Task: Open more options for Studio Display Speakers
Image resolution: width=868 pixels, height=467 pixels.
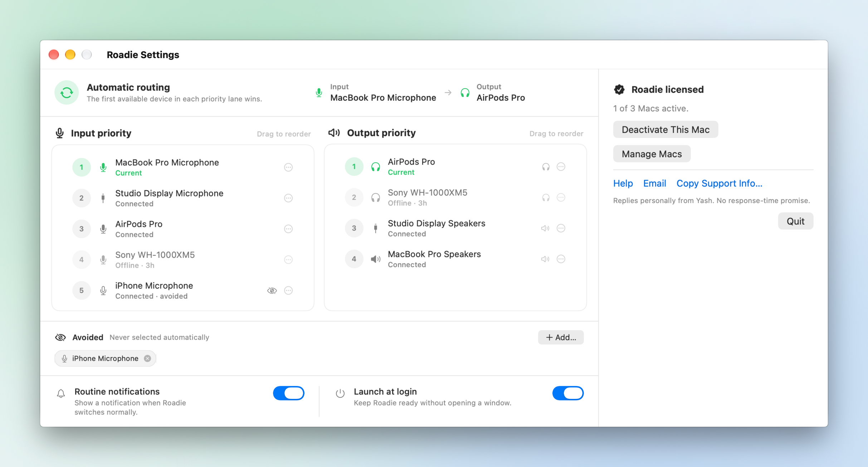Action: (x=561, y=228)
